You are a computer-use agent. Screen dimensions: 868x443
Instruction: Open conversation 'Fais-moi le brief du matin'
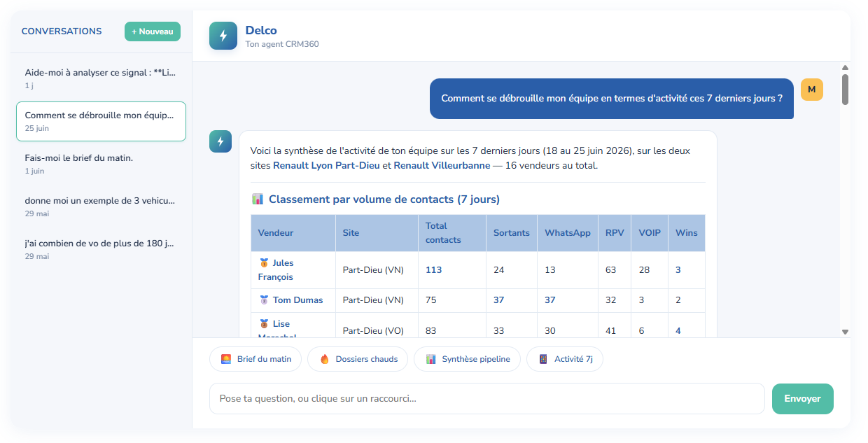[x=101, y=164]
